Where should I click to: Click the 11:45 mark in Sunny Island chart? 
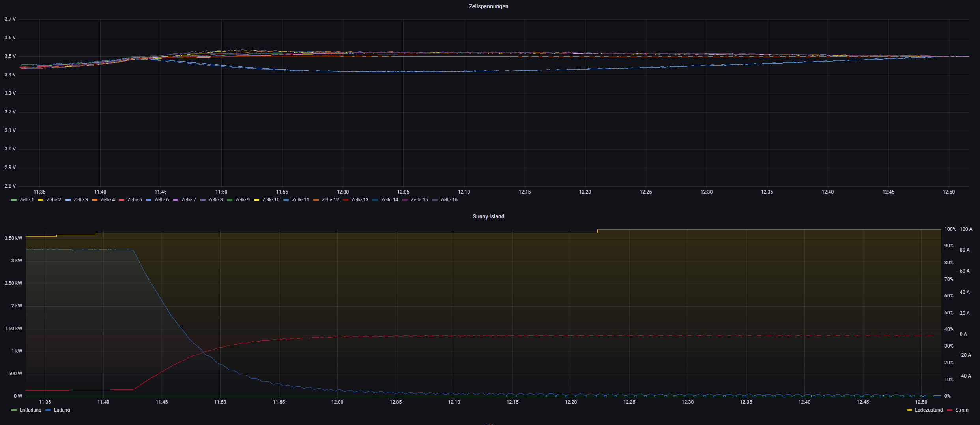[162, 402]
